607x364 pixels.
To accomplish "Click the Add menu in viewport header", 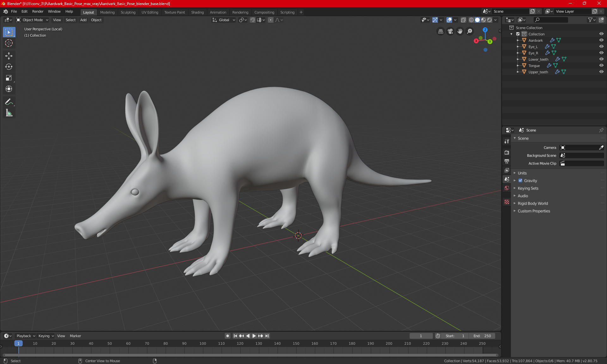I will 83,20.
